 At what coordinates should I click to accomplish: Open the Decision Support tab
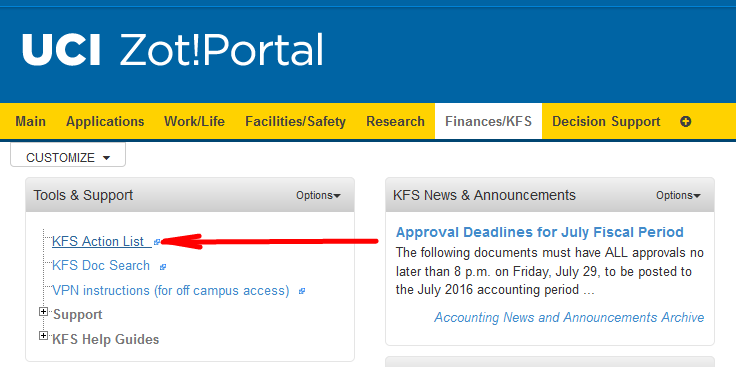(606, 122)
